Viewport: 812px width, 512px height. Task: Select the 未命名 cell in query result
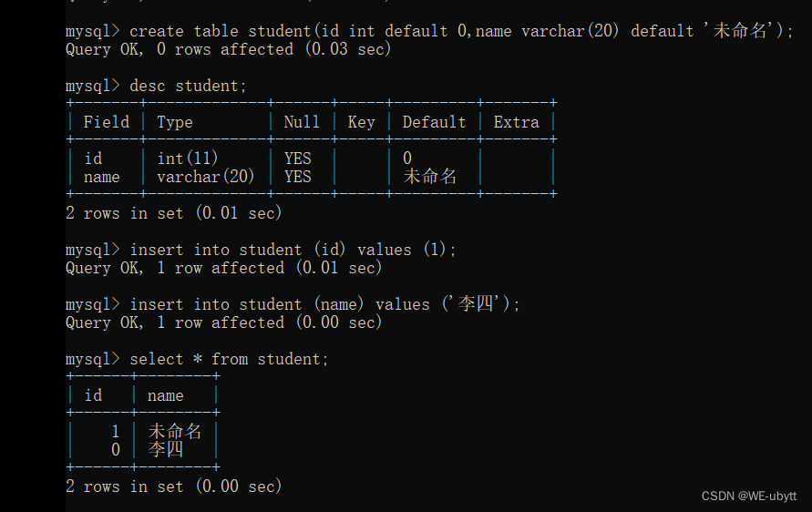point(174,432)
